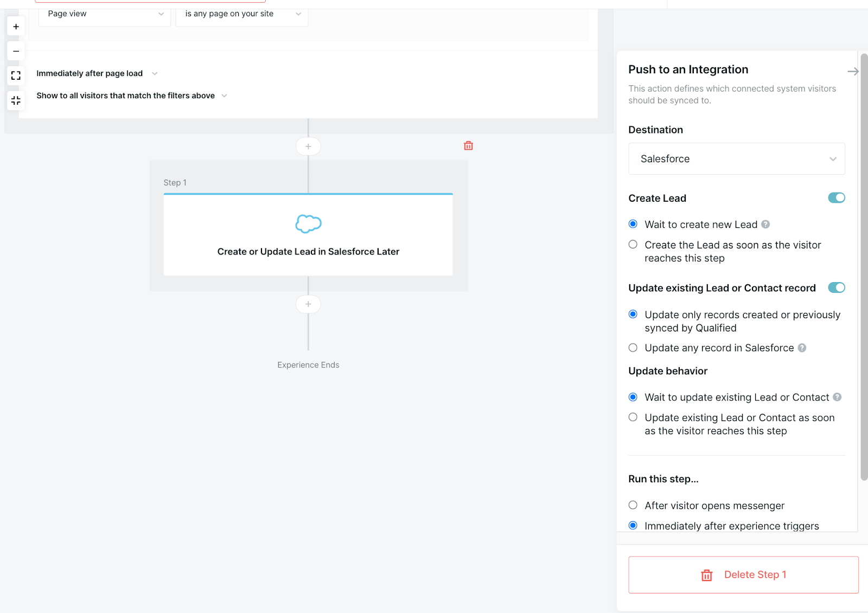Click the Destination label
This screenshot has height=613, width=868.
click(656, 130)
